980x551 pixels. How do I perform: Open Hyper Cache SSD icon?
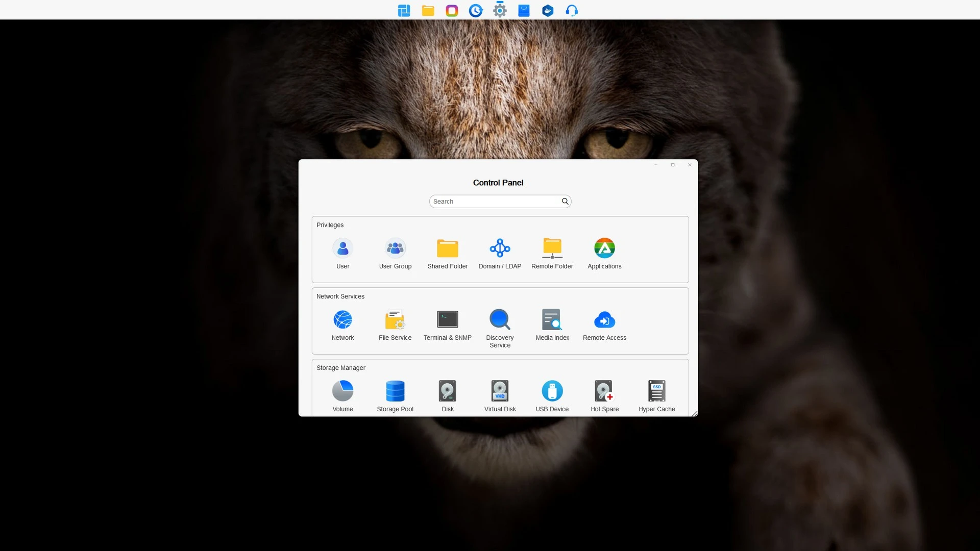pos(657,391)
